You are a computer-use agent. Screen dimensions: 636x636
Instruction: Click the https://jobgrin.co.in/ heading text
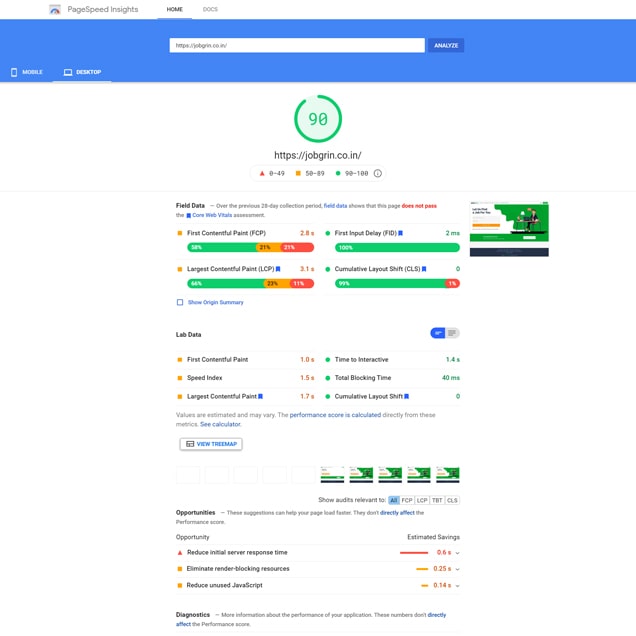(318, 155)
